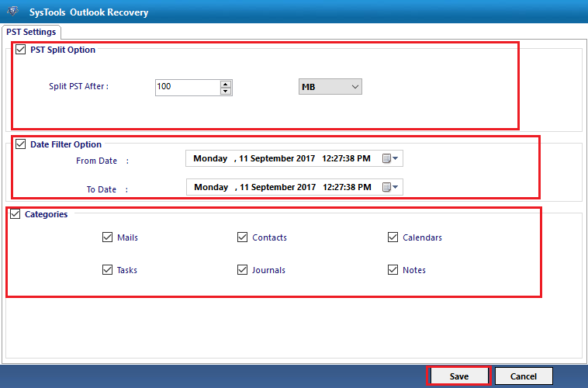Uncheck the Tasks category checkbox

pyautogui.click(x=107, y=270)
